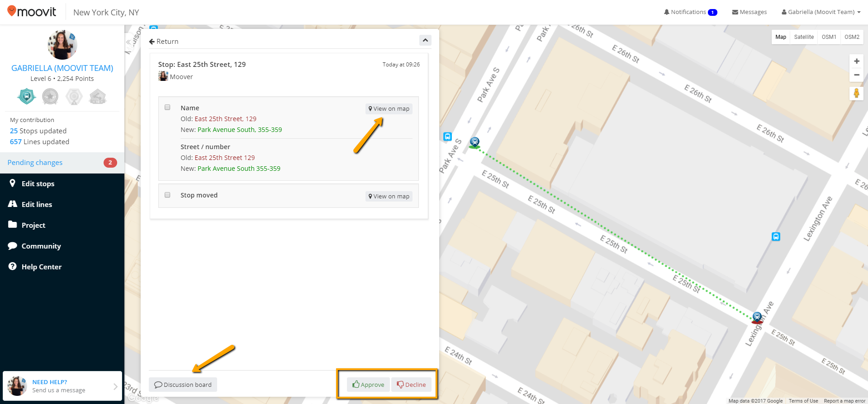Collapse panel with up chevron button

(425, 40)
